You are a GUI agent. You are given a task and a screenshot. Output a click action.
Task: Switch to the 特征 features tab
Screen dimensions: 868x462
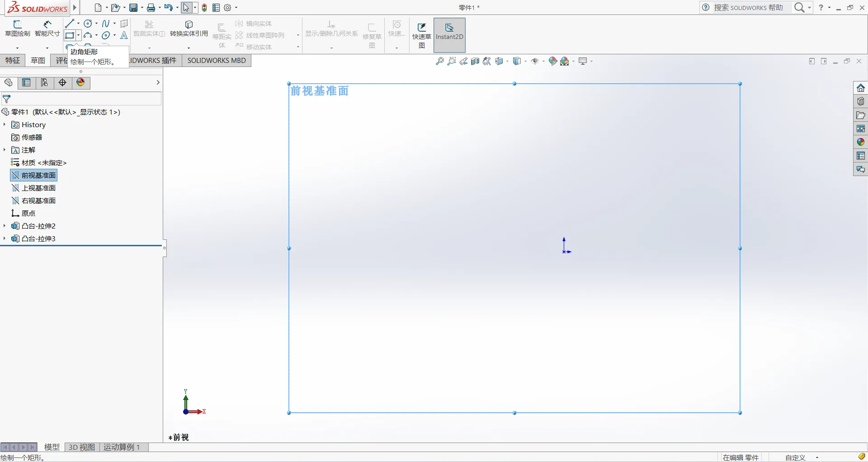[x=13, y=60]
